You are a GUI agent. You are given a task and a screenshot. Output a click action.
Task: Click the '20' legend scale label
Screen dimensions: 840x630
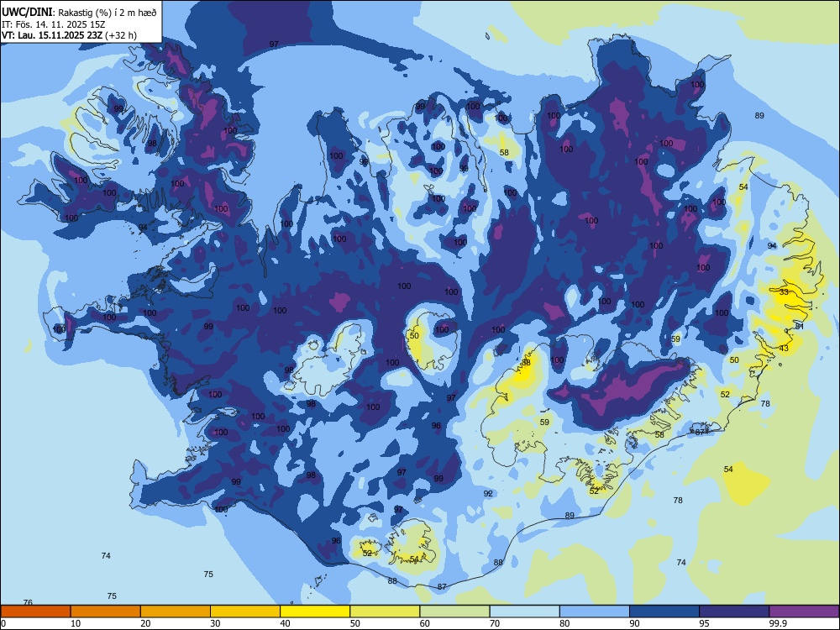(x=145, y=623)
